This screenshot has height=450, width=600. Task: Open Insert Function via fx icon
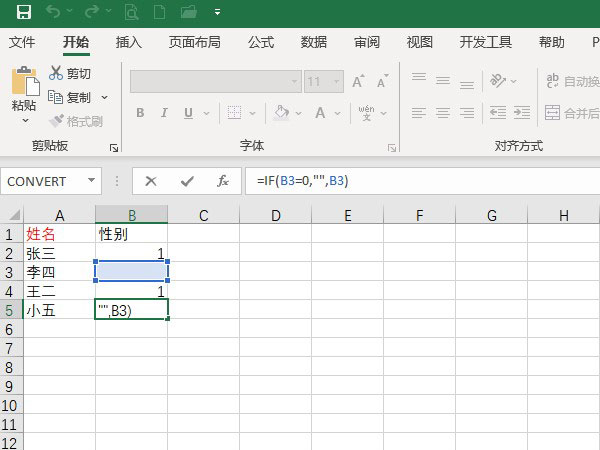(x=223, y=181)
